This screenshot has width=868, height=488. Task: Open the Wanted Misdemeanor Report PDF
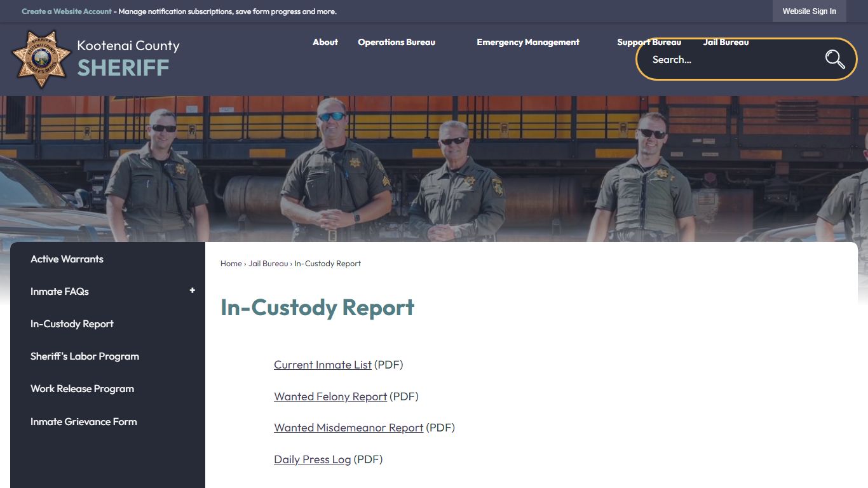[x=348, y=428]
